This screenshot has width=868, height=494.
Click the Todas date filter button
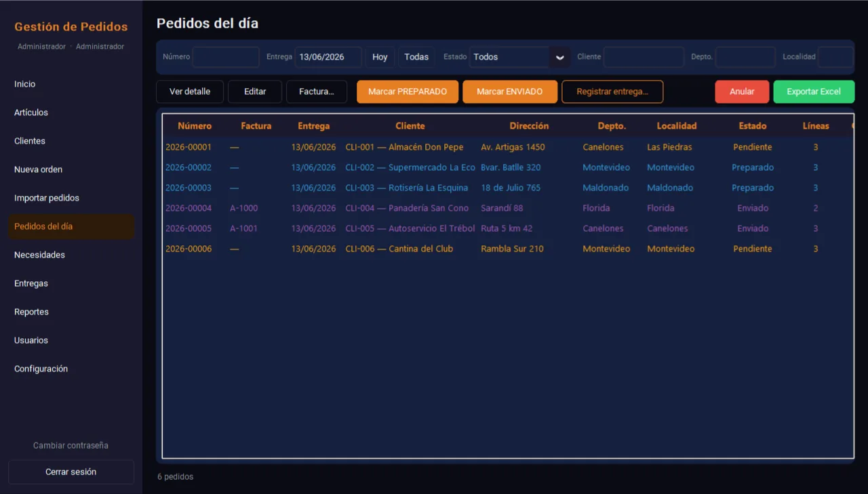416,57
